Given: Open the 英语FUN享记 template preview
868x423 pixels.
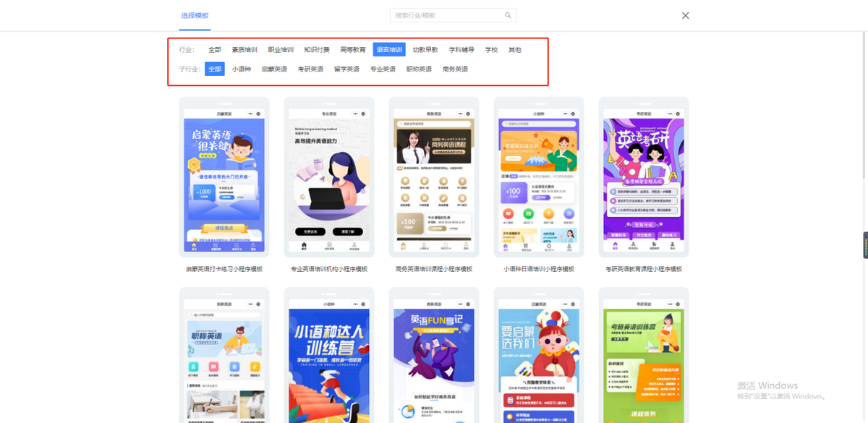Looking at the screenshot, I should (434, 356).
